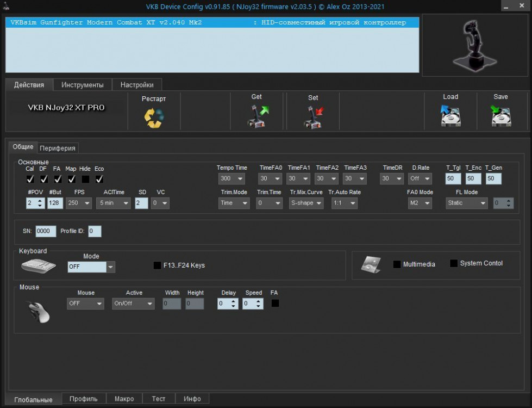This screenshot has width=532, height=408.
Task: Open the Keyboard Mode dropdown
Action: pyautogui.click(x=91, y=267)
